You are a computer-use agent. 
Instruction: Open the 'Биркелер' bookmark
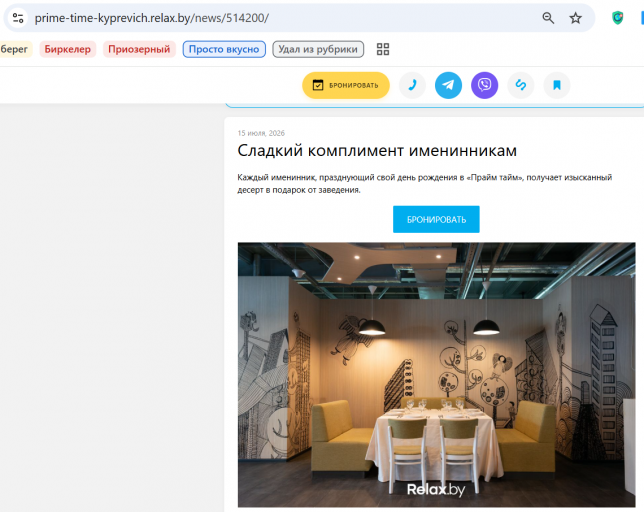click(68, 49)
